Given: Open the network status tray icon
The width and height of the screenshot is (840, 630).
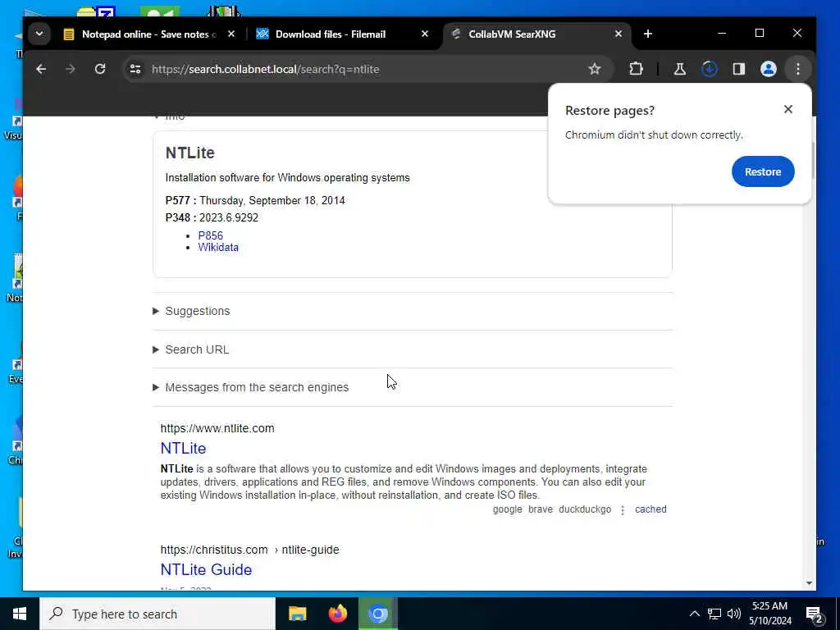Looking at the screenshot, I should (x=714, y=614).
